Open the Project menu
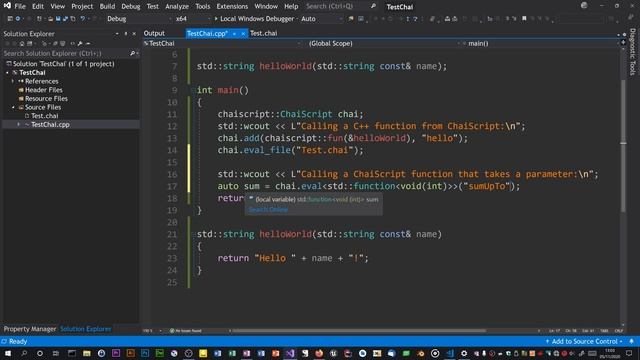Image resolution: width=640 pixels, height=360 pixels. pos(82,7)
